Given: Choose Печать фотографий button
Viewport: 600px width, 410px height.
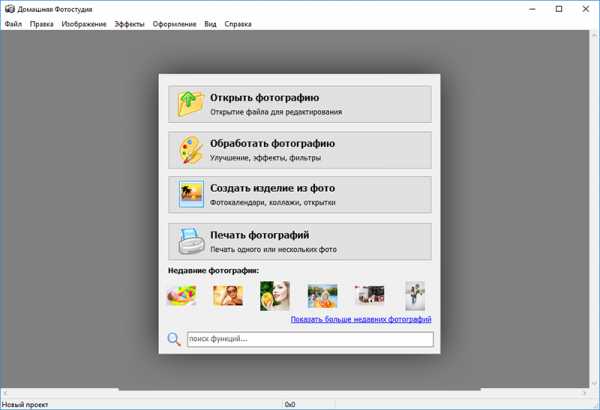Looking at the screenshot, I should coord(300,242).
